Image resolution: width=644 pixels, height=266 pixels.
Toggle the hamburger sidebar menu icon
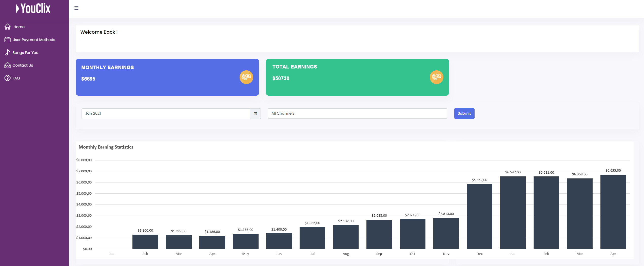[76, 8]
